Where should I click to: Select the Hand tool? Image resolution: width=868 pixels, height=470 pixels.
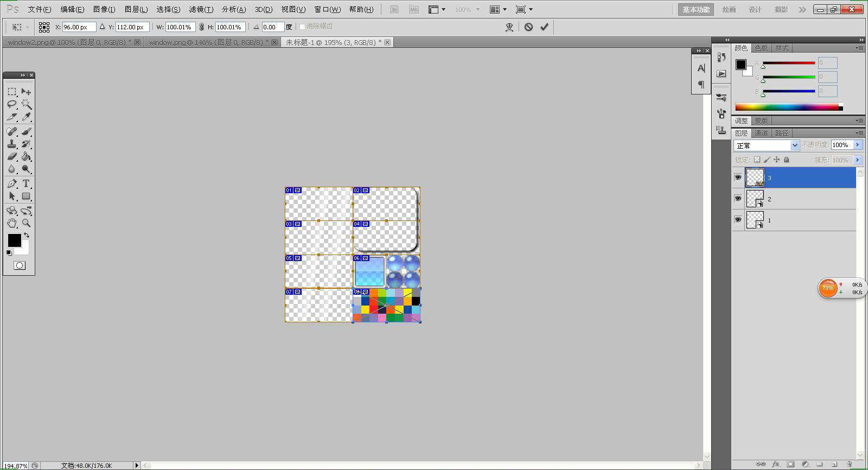[12, 223]
